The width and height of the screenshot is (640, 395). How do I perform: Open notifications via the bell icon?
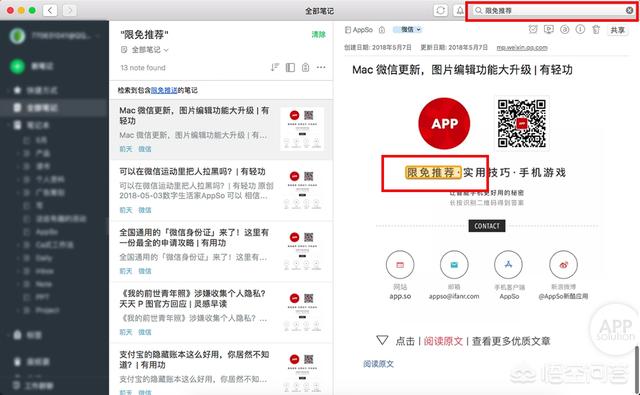coord(460,11)
